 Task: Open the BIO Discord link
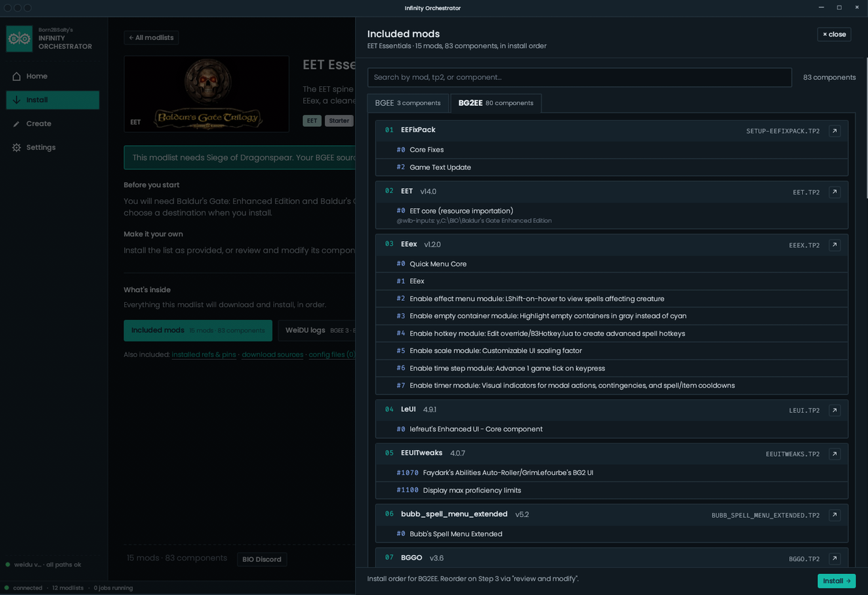click(262, 559)
